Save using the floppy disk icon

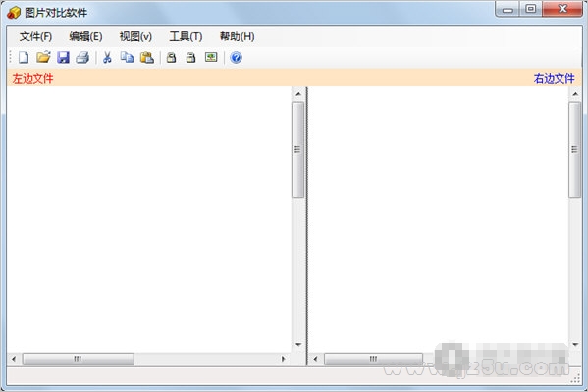point(63,57)
